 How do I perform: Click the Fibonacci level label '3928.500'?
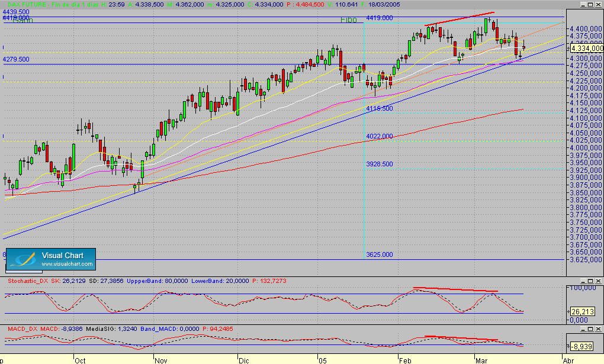[x=380, y=164]
